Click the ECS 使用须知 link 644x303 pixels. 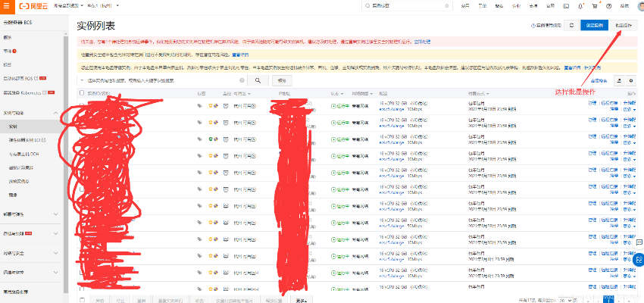(549, 26)
